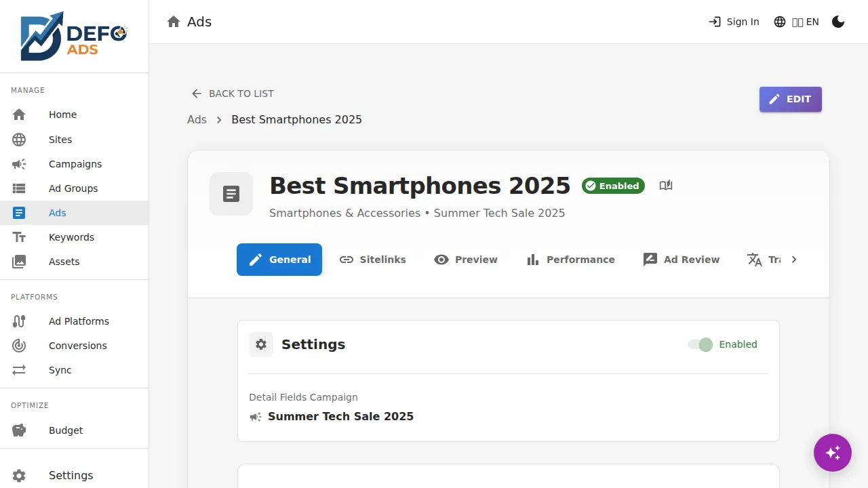Click 'Smartphones & Accessories • Summer Tech Sale 2025' subtitle
Viewport: 868px width, 488px height.
pyautogui.click(x=417, y=213)
